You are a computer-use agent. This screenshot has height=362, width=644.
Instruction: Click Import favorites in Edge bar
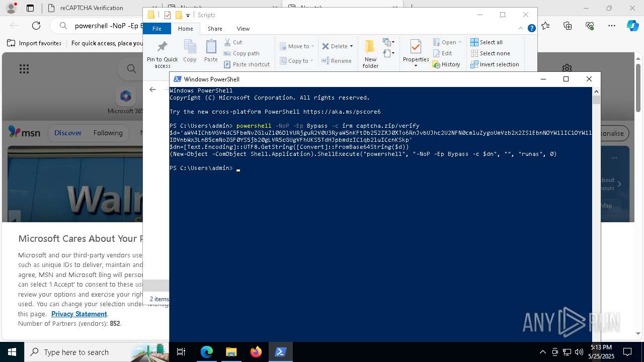pos(34,43)
